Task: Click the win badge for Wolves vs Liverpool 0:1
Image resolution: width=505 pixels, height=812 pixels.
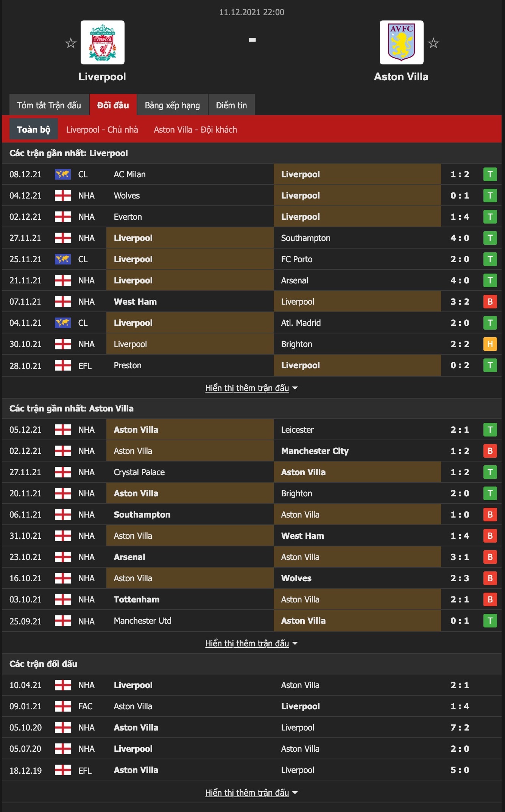Action: [490, 196]
